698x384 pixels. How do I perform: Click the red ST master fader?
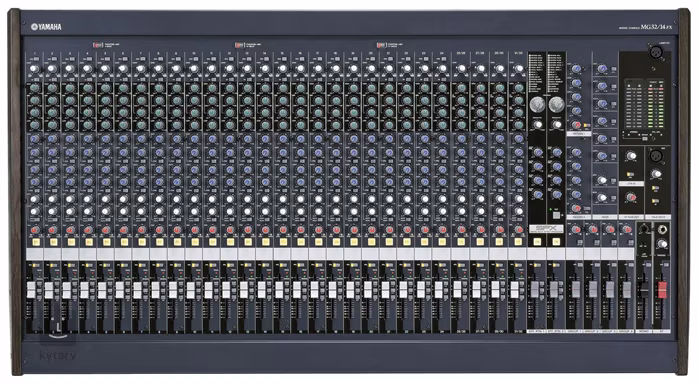pyautogui.click(x=662, y=290)
